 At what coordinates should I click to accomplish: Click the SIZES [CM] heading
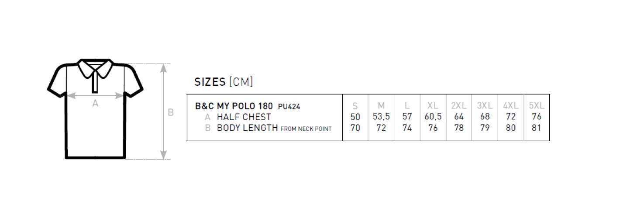click(224, 82)
